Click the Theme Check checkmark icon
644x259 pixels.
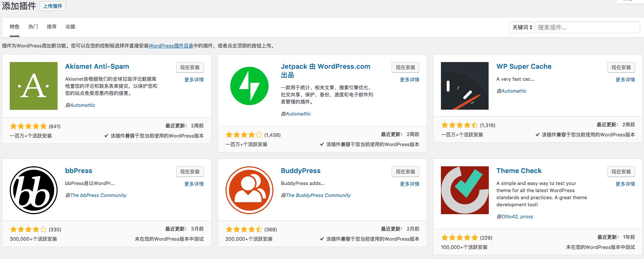click(465, 190)
